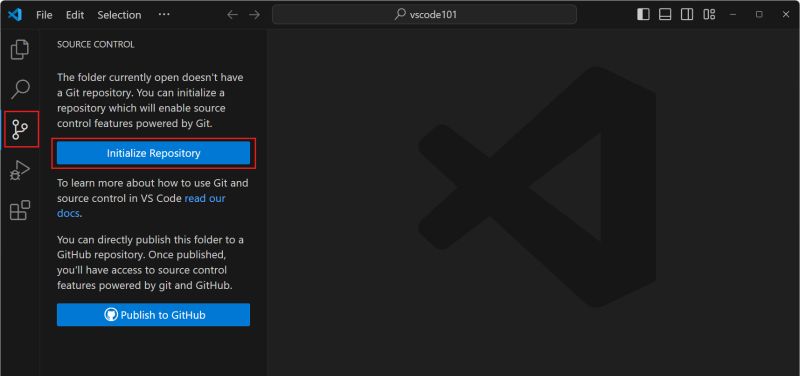Toggle the secondary side bar layout icon
The height and width of the screenshot is (376, 800).
click(x=687, y=14)
